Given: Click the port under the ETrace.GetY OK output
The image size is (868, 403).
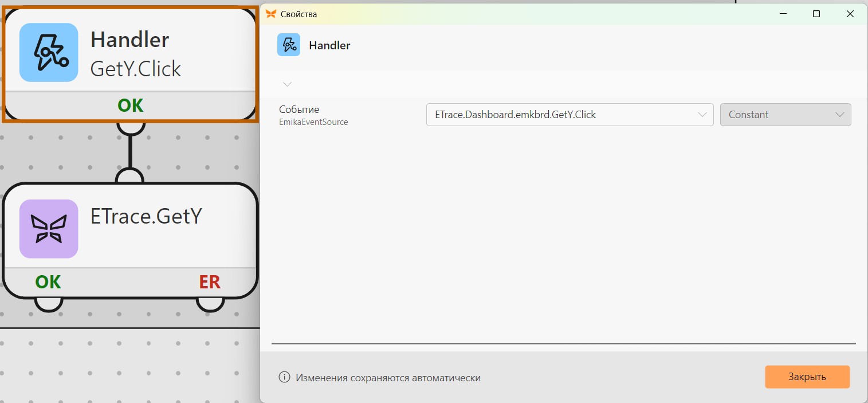Looking at the screenshot, I should click(49, 304).
